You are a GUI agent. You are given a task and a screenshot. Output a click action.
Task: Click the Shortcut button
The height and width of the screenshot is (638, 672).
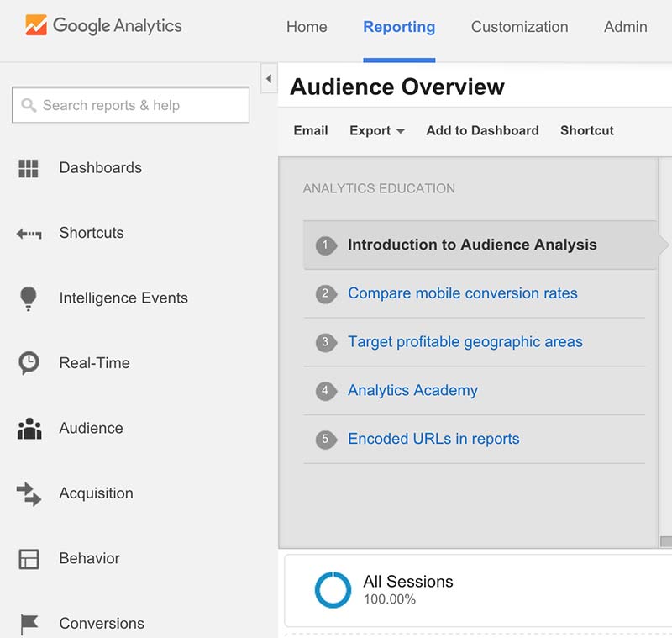coord(586,131)
